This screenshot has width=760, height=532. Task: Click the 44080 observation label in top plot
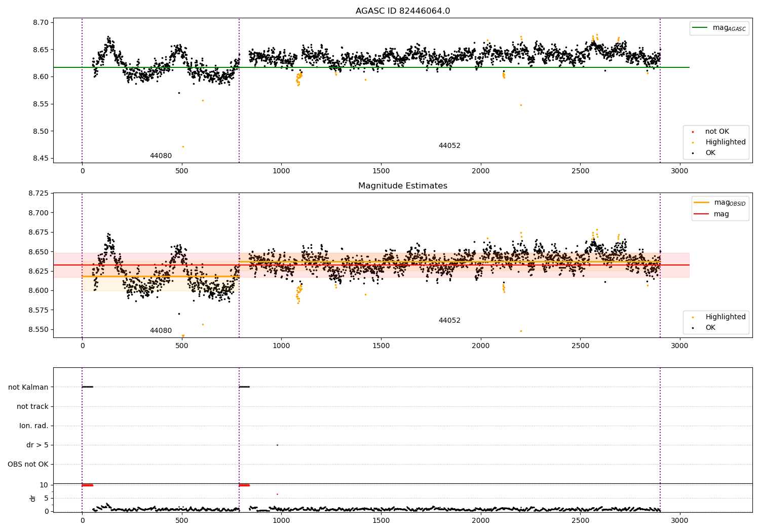coord(161,156)
